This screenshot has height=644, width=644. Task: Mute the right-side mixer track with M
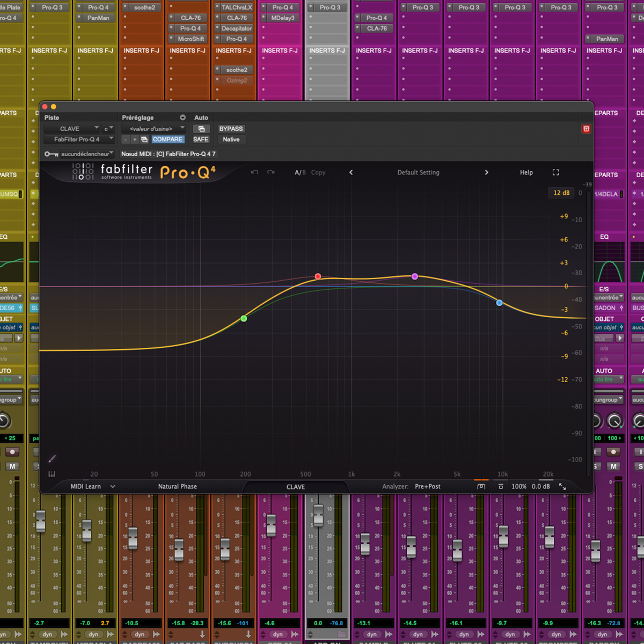tap(613, 466)
